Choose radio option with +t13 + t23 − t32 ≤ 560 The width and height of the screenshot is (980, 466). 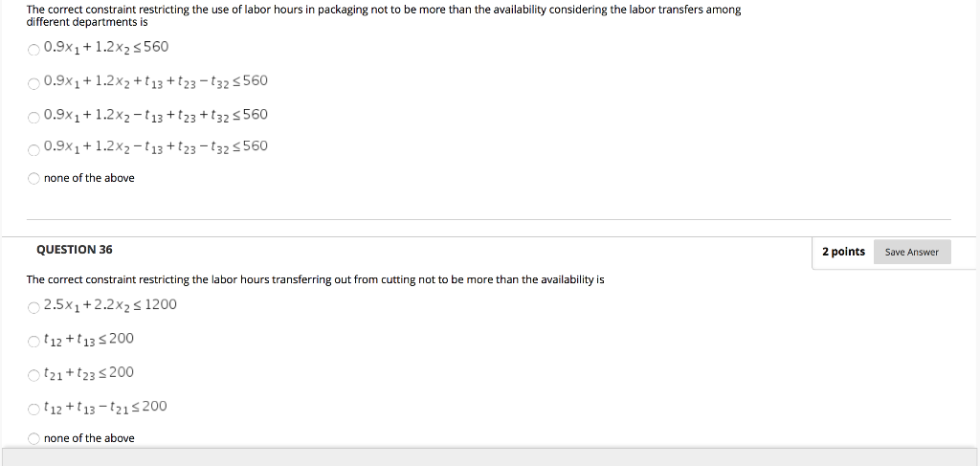(x=33, y=83)
